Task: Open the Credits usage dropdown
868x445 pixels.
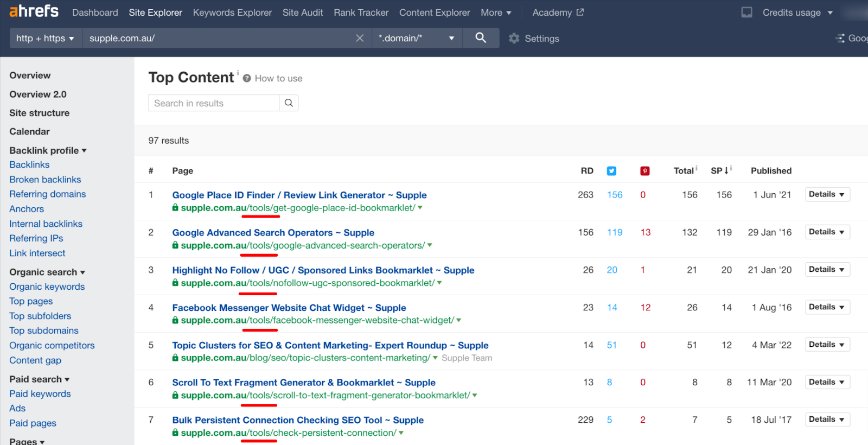Action: pos(797,12)
